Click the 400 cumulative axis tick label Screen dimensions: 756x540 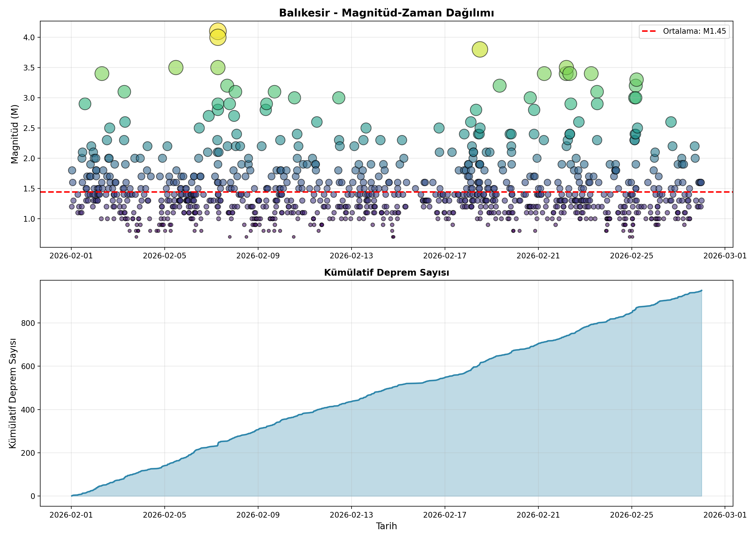[x=28, y=410]
